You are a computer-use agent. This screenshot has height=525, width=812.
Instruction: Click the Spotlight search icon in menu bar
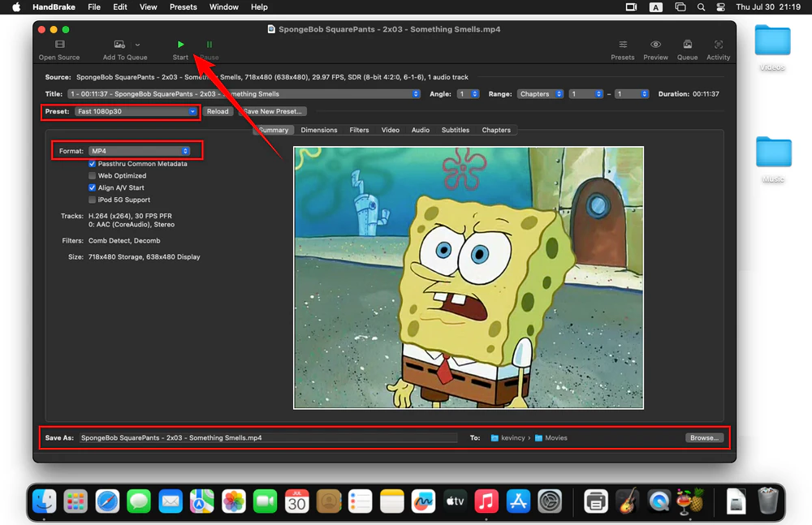[701, 7]
